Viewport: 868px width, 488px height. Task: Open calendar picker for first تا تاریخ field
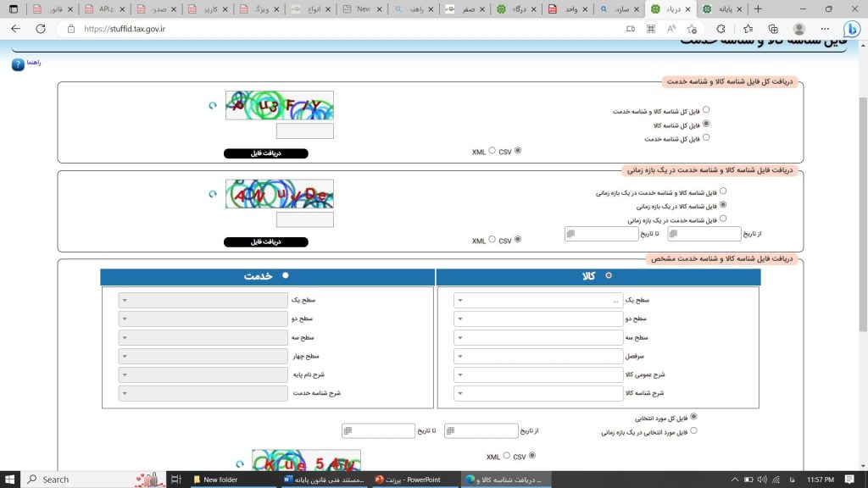click(x=570, y=234)
